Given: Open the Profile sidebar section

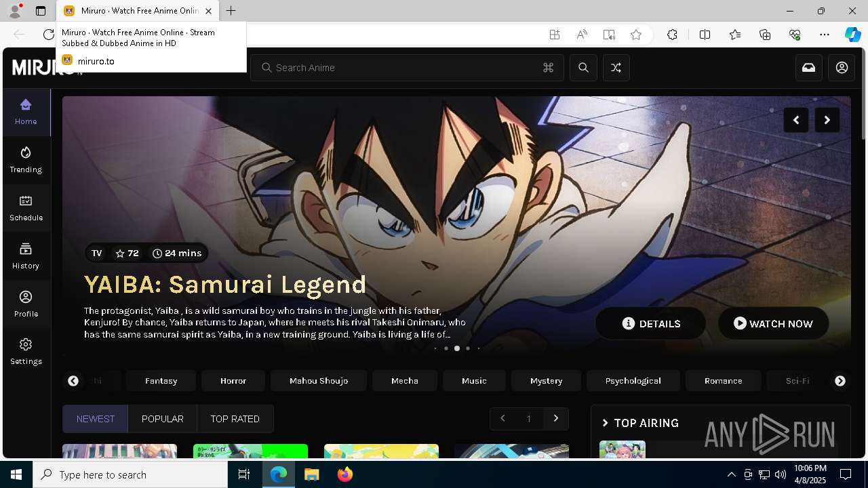Looking at the screenshot, I should [26, 304].
